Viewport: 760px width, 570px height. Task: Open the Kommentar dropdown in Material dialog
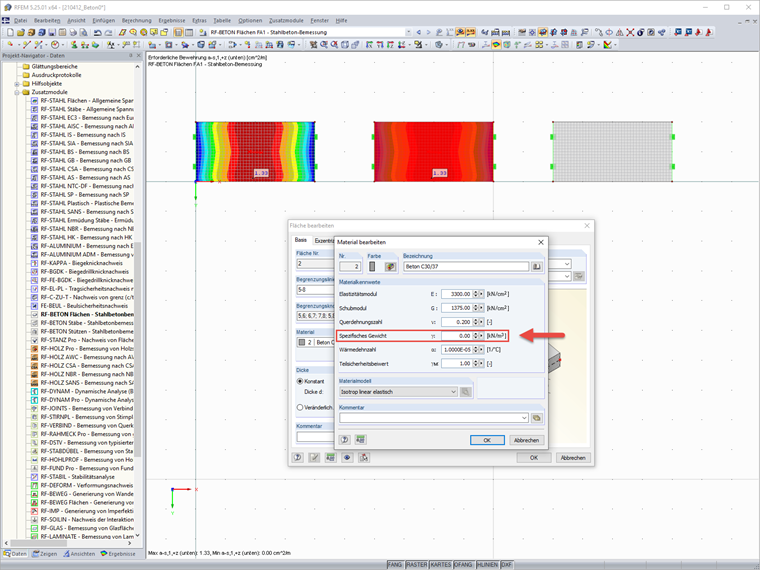524,418
